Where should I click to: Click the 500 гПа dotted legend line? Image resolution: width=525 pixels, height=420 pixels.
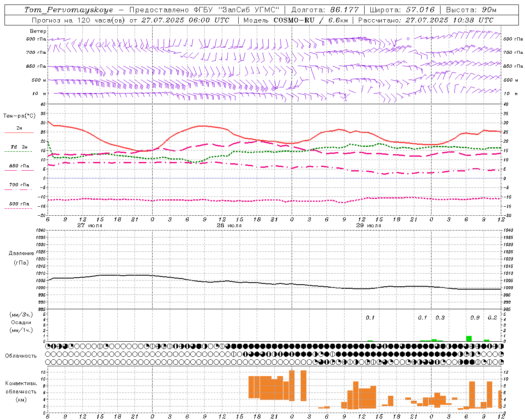point(19,208)
